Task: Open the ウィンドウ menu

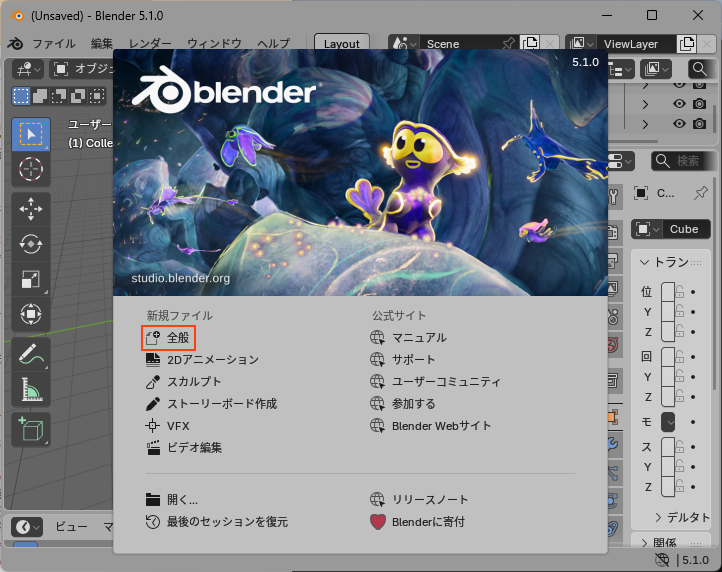Action: 214,44
